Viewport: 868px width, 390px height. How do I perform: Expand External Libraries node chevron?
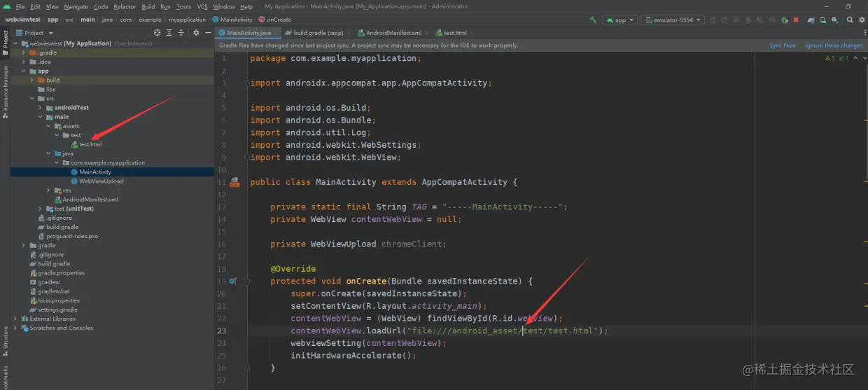click(x=15, y=319)
